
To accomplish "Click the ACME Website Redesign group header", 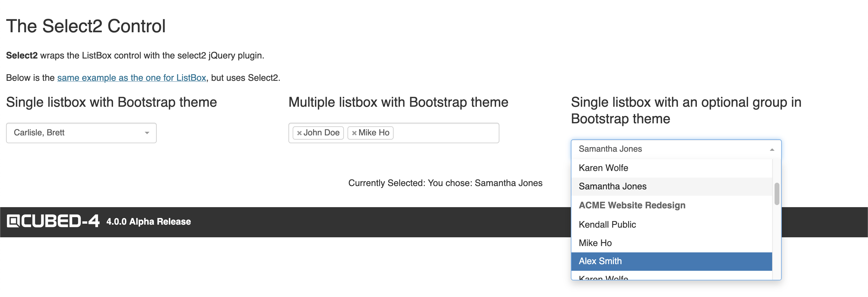I will 632,205.
